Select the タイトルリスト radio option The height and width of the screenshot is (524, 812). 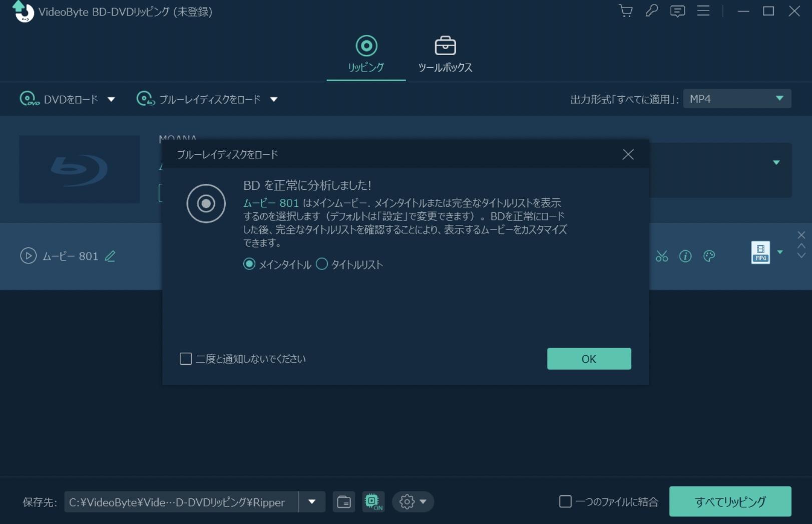point(322,264)
